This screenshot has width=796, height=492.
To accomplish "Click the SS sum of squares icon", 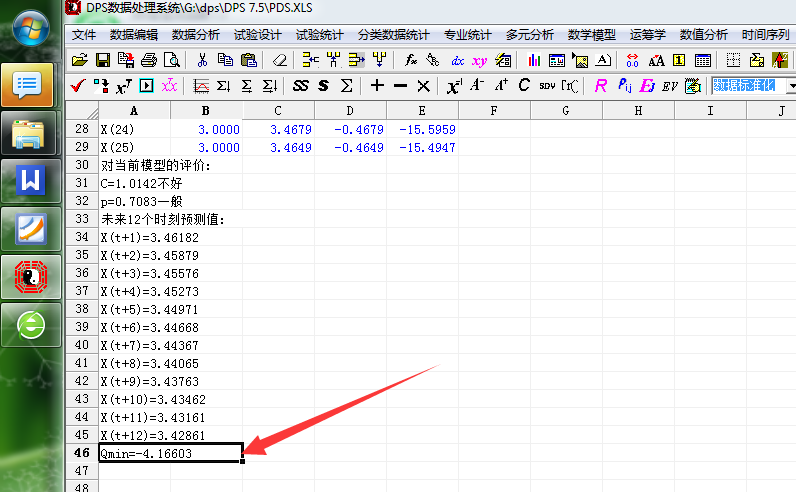I will click(x=301, y=86).
